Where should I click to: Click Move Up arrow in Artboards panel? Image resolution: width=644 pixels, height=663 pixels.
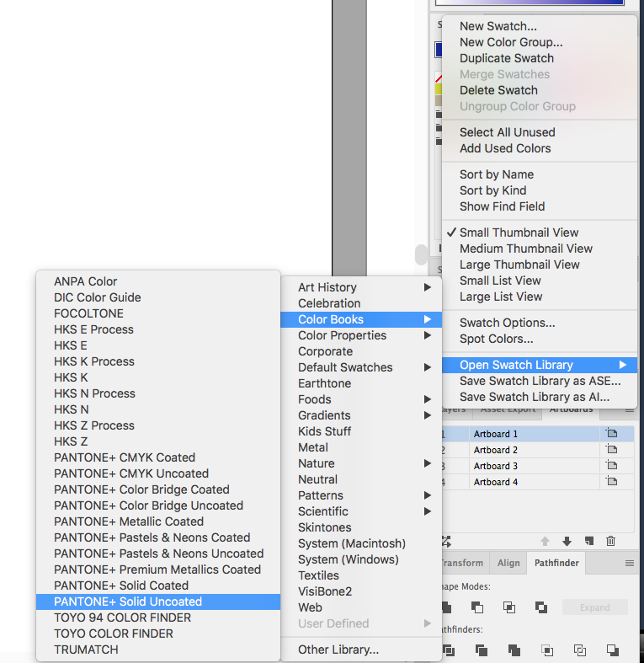point(546,541)
